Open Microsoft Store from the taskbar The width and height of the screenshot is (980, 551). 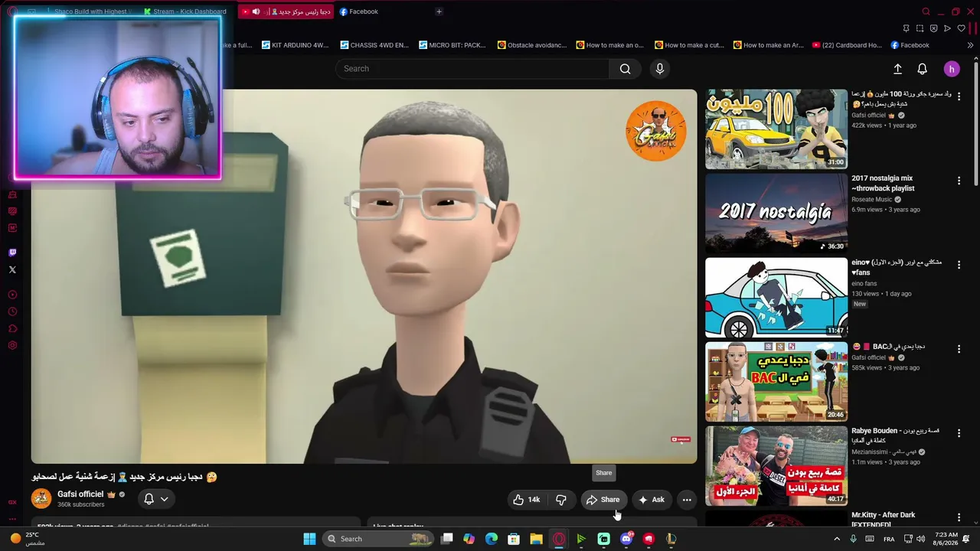pos(514,539)
